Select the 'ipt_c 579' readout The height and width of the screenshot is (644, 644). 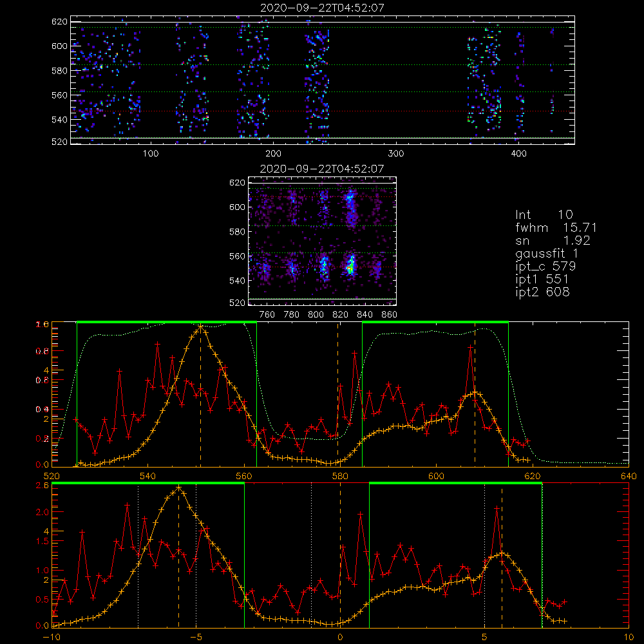click(x=545, y=266)
